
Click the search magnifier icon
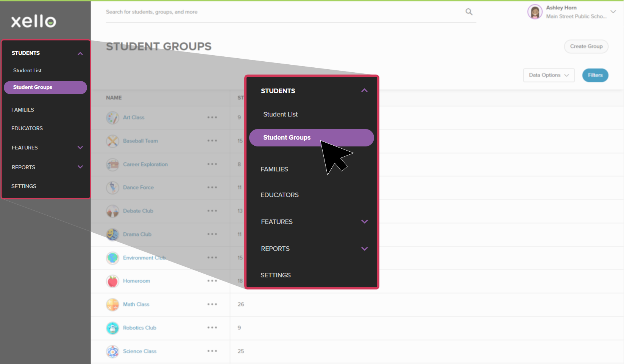click(469, 12)
